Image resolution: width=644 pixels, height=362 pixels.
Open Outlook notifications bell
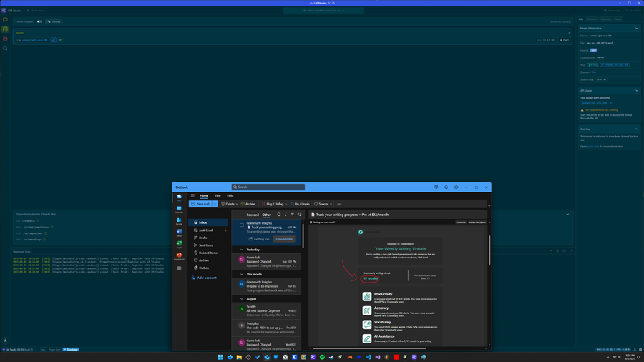click(x=446, y=187)
